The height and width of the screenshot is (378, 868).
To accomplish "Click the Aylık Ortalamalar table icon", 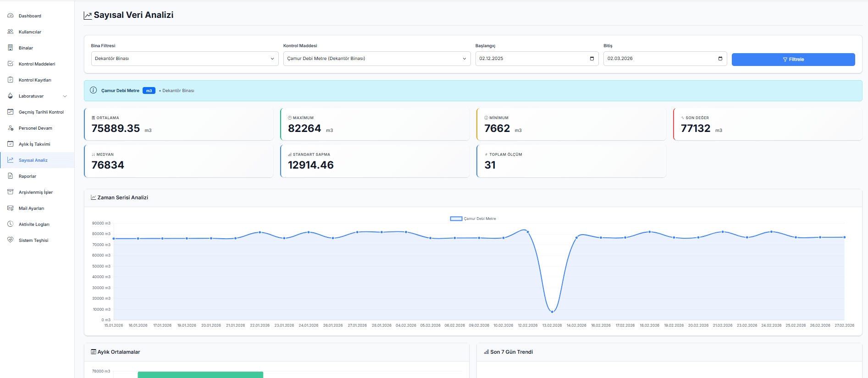I will click(94, 352).
